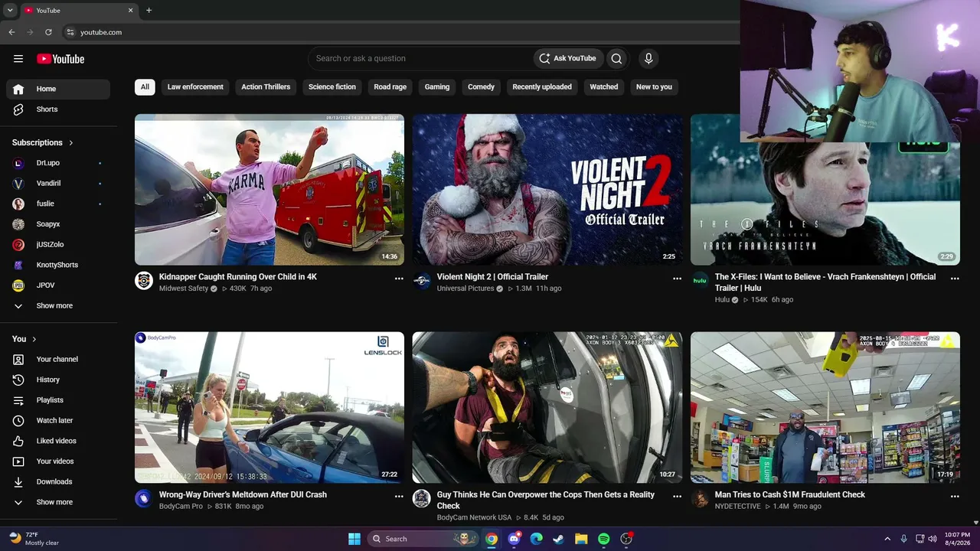The width and height of the screenshot is (980, 551).
Task: Open the browser tab search dropdown
Action: click(10, 10)
